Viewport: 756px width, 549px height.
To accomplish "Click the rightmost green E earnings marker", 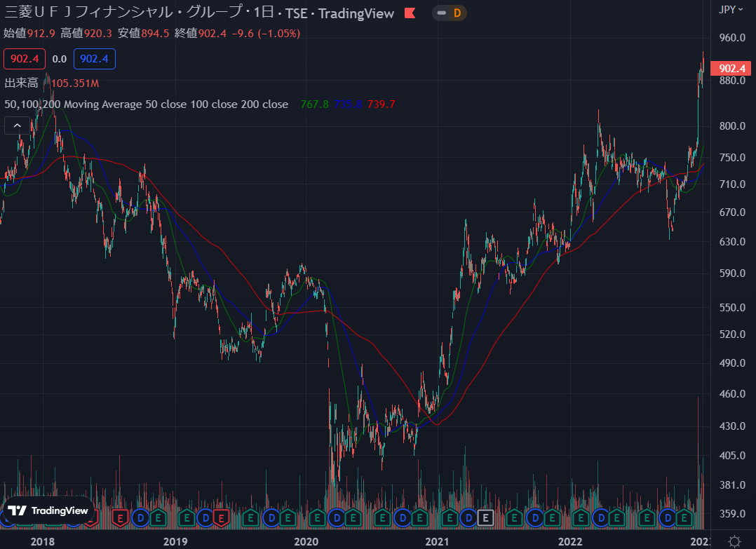I will coord(684,518).
